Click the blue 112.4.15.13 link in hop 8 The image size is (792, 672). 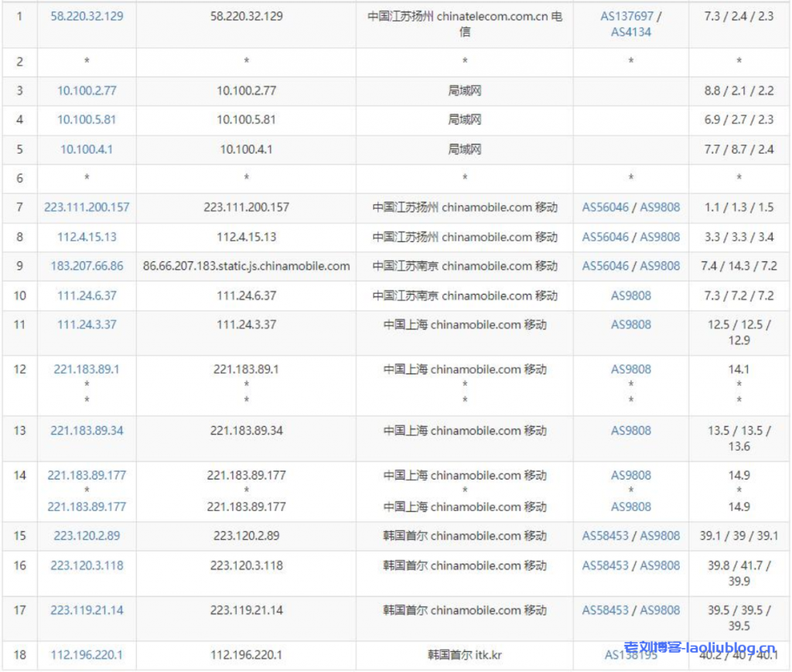(87, 237)
